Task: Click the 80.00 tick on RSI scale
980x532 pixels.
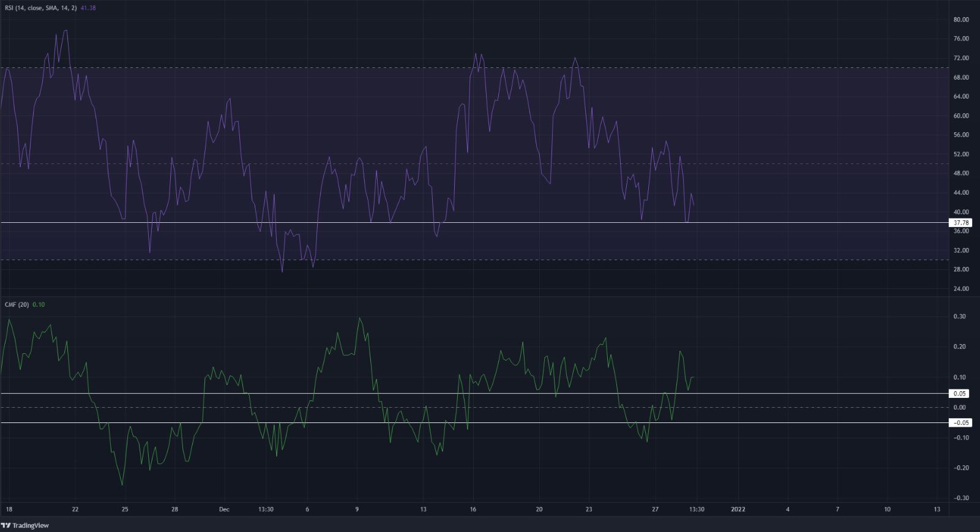Action: pyautogui.click(x=961, y=20)
